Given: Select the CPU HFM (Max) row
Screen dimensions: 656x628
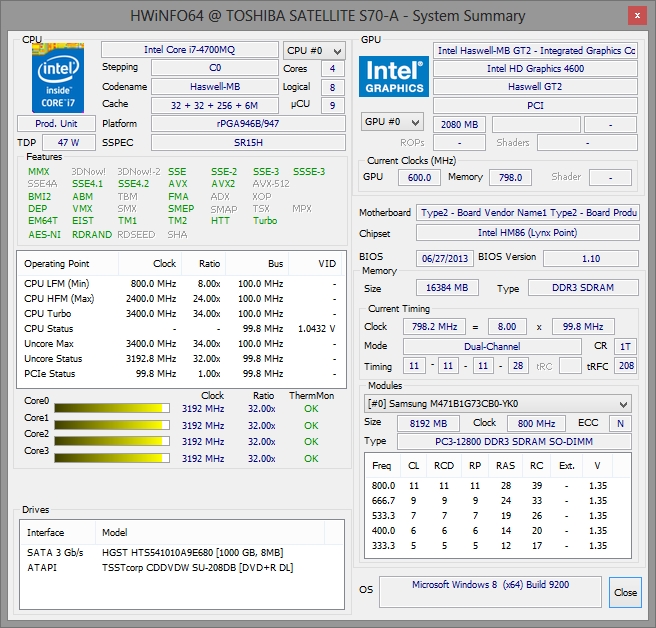Looking at the screenshot, I should (181, 299).
